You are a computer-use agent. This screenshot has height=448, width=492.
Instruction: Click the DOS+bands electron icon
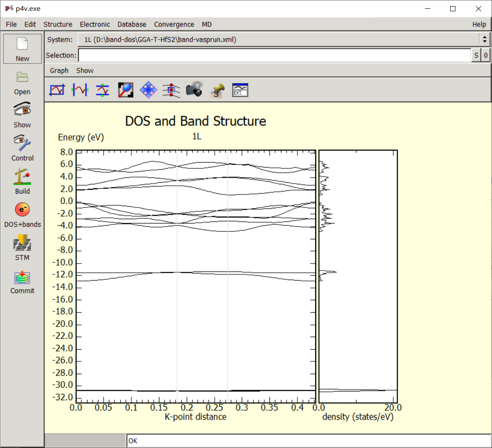tap(22, 209)
